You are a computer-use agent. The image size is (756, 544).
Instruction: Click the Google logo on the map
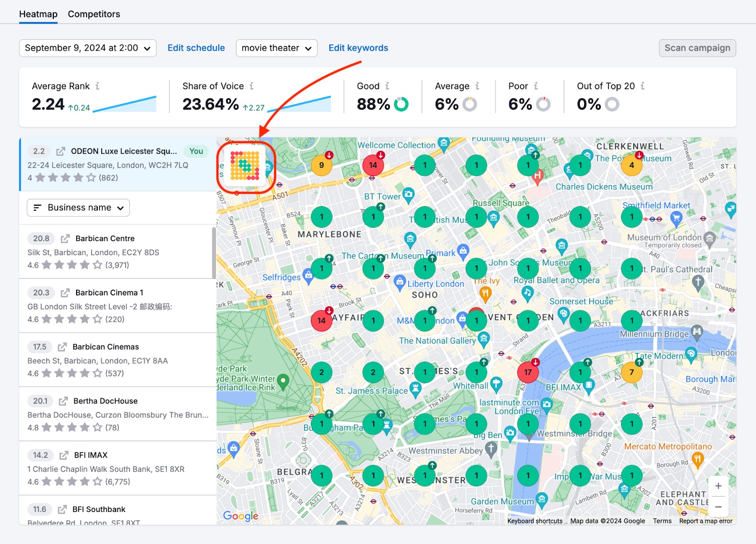[x=241, y=516]
